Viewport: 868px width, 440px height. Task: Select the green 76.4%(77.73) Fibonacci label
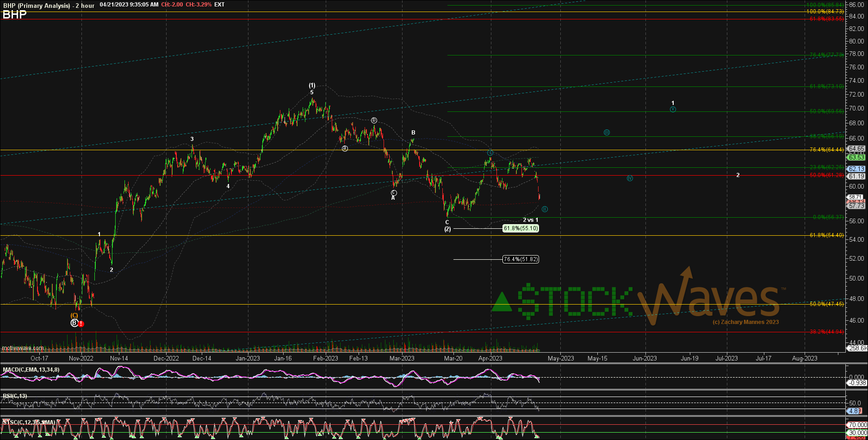827,55
